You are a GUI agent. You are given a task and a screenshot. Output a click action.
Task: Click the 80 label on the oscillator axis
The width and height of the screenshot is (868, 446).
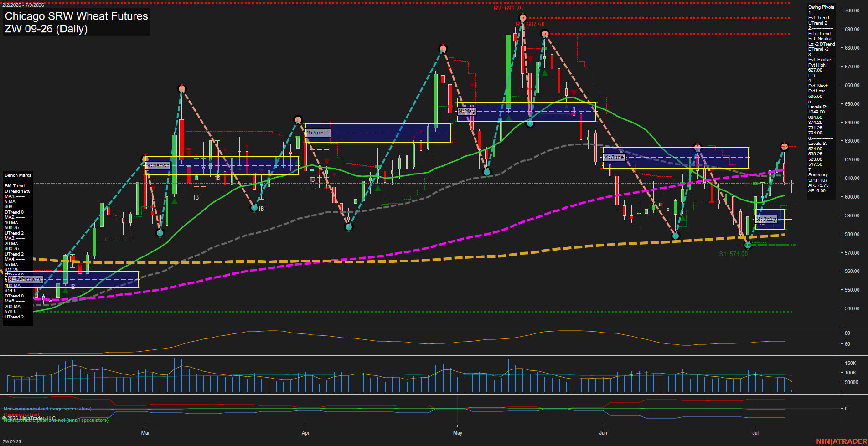point(847,333)
